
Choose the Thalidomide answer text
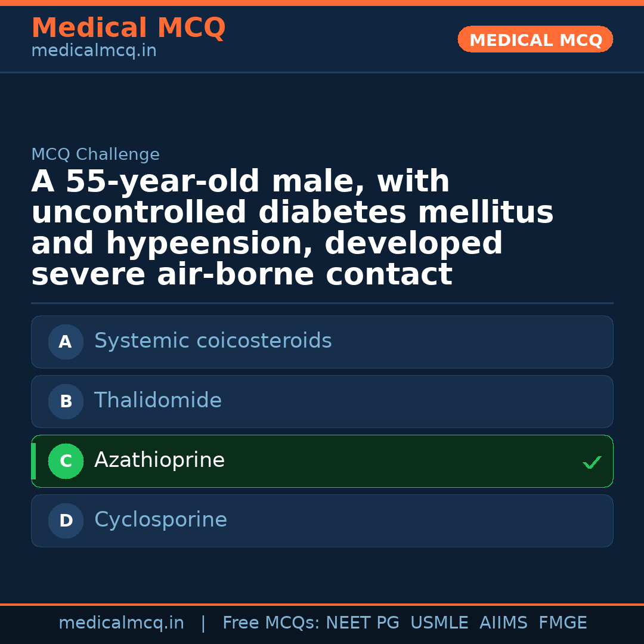click(158, 401)
